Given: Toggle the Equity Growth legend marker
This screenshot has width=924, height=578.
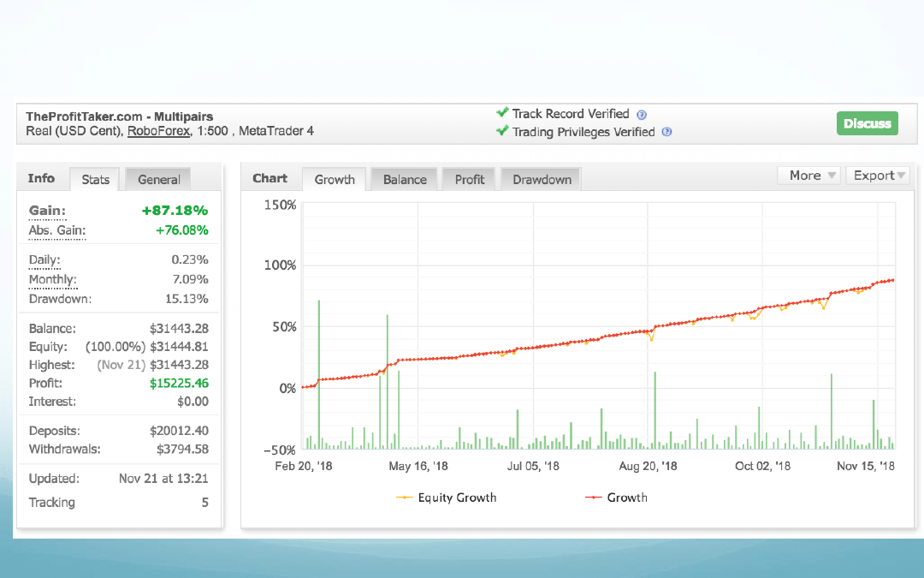Looking at the screenshot, I should click(404, 498).
